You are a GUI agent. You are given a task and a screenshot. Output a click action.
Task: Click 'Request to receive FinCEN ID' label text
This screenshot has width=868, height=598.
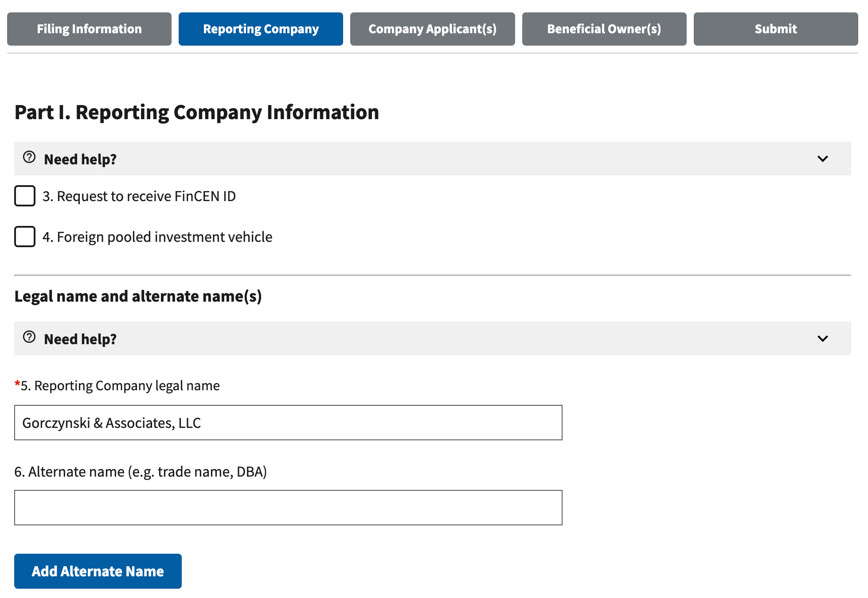point(139,196)
